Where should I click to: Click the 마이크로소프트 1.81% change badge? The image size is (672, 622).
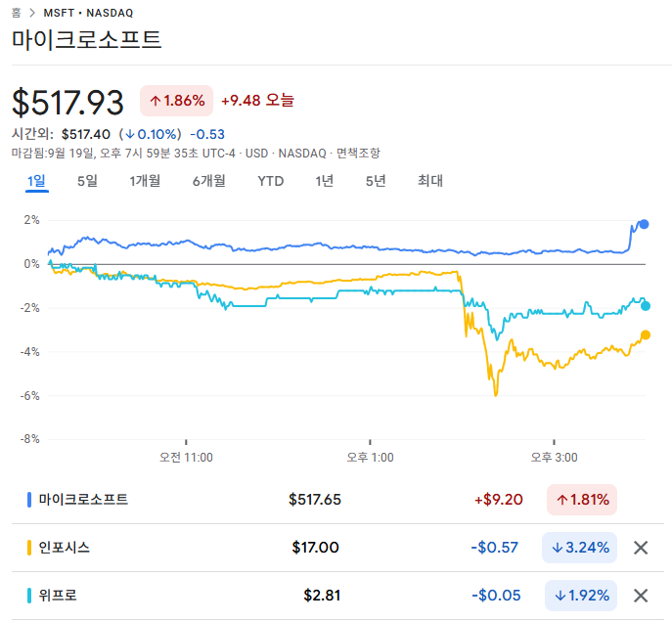click(x=582, y=500)
